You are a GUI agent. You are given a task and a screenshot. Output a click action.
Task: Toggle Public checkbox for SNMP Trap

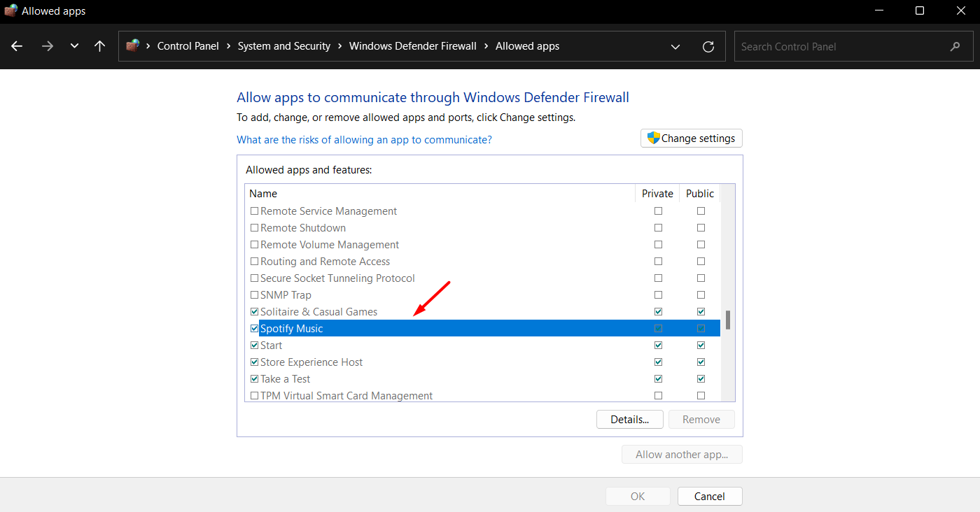click(x=701, y=295)
